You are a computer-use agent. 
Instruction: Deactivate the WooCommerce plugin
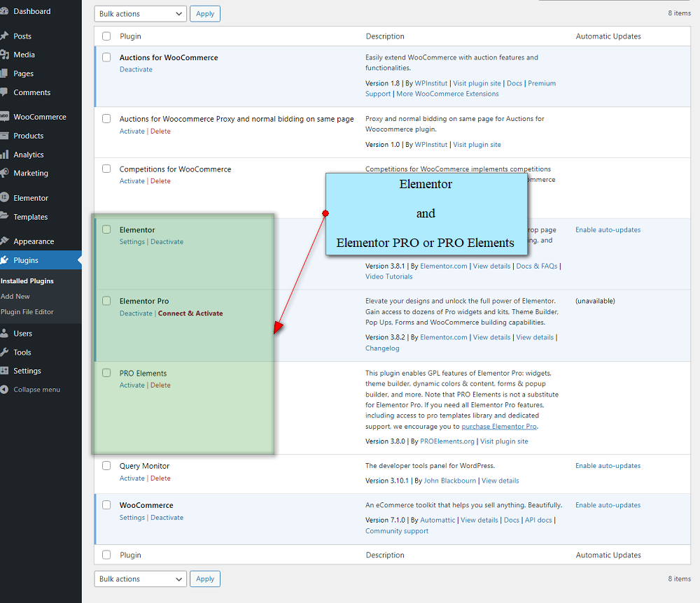167,518
